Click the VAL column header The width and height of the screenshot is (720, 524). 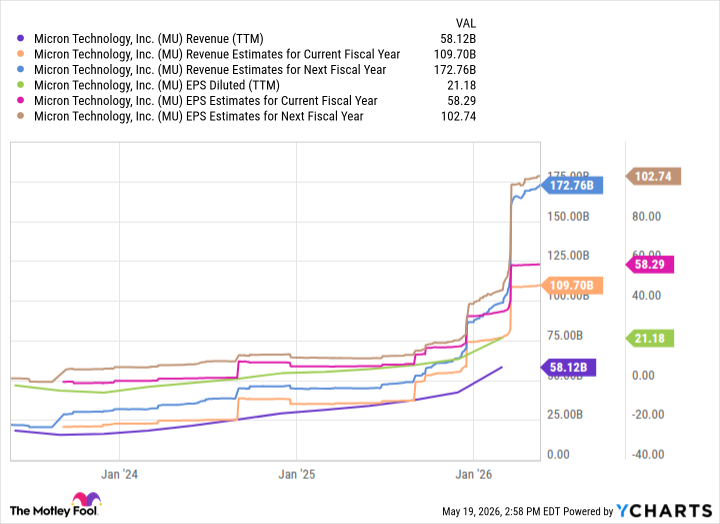[x=466, y=23]
